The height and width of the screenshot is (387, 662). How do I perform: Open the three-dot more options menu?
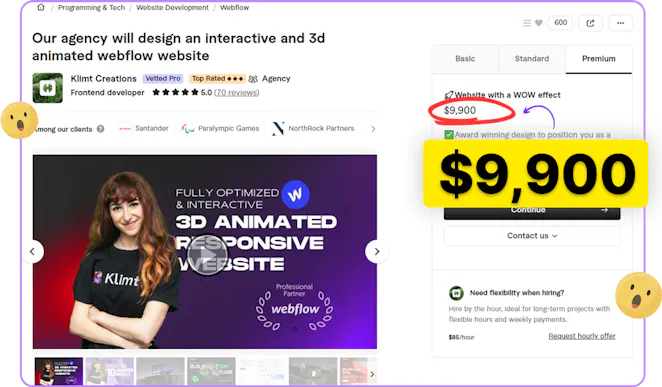click(620, 23)
